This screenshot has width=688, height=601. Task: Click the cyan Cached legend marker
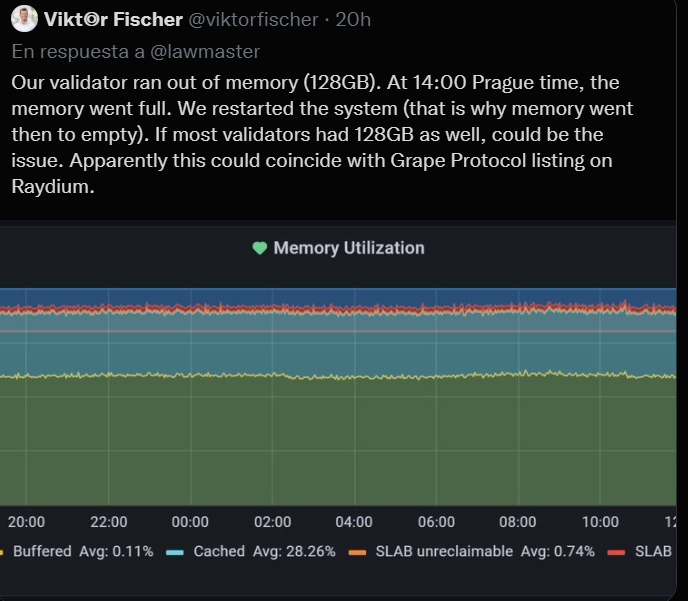(174, 551)
